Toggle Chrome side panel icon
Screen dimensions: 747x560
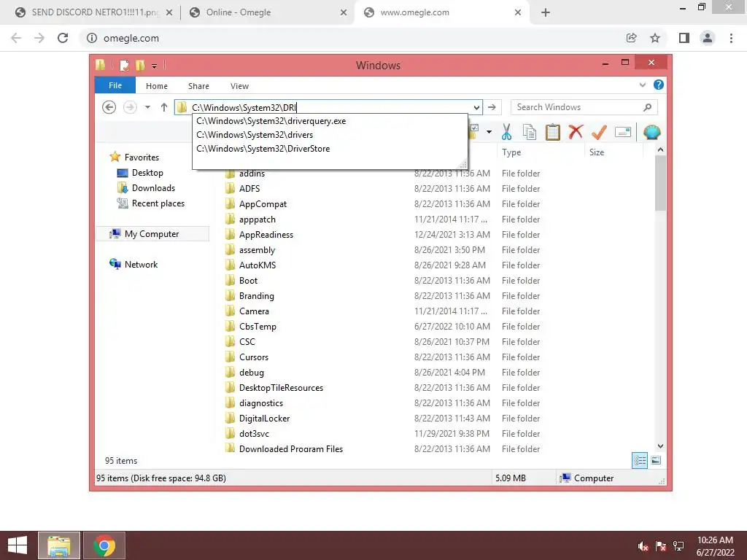[x=684, y=38]
